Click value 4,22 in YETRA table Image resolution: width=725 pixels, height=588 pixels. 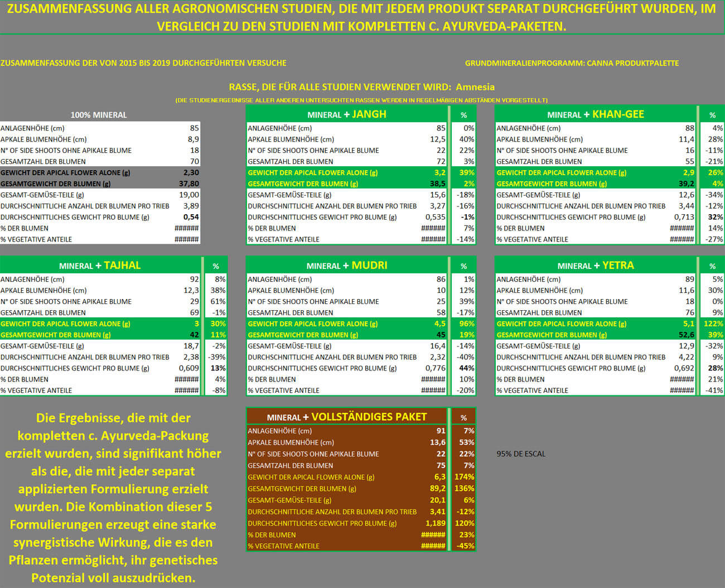(687, 357)
